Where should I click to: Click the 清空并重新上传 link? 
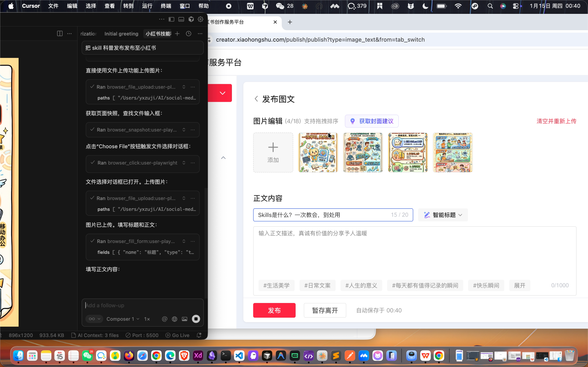[556, 121]
